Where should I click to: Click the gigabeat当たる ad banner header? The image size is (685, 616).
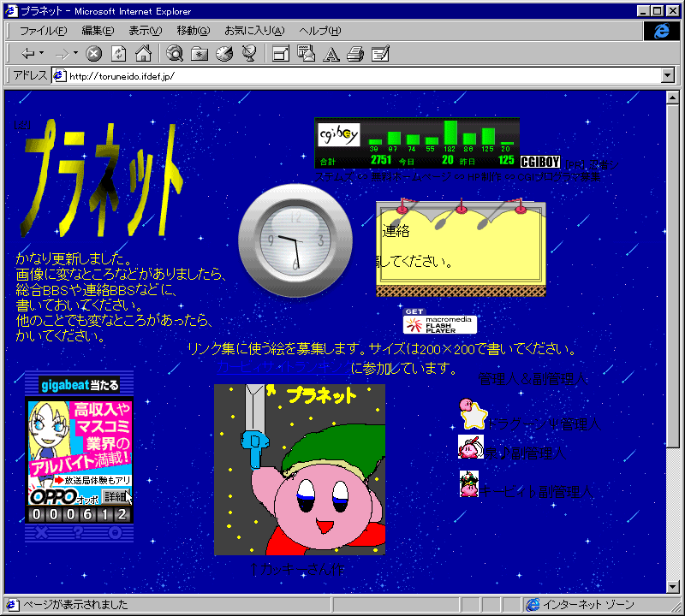coord(79,385)
